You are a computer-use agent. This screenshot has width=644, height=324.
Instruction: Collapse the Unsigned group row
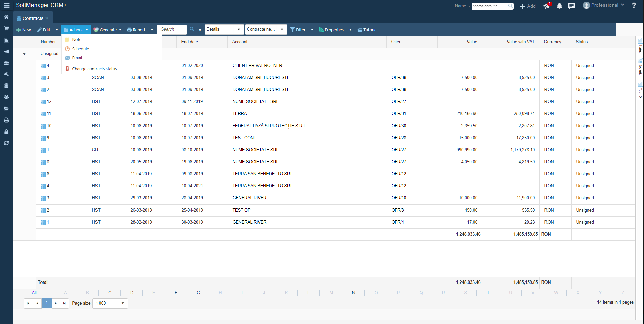[x=24, y=54]
